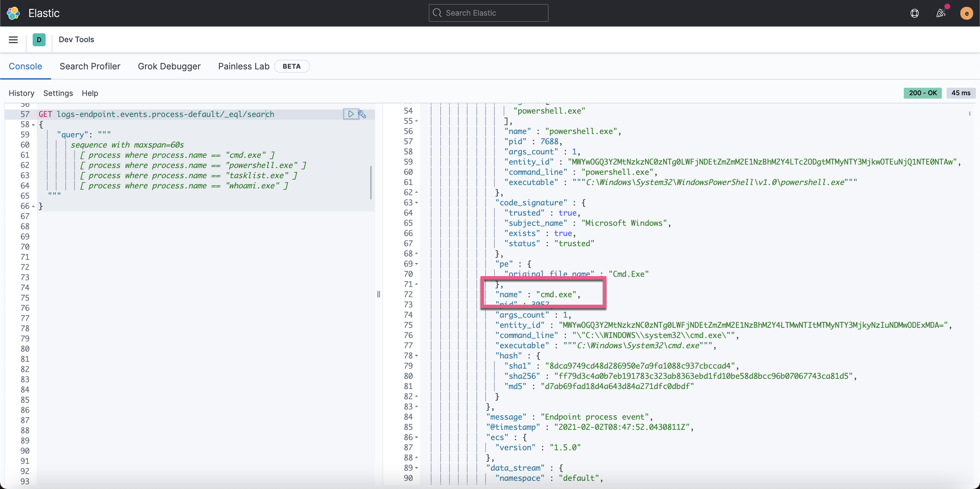
Task: View notifications via the party popper icon
Action: click(941, 13)
